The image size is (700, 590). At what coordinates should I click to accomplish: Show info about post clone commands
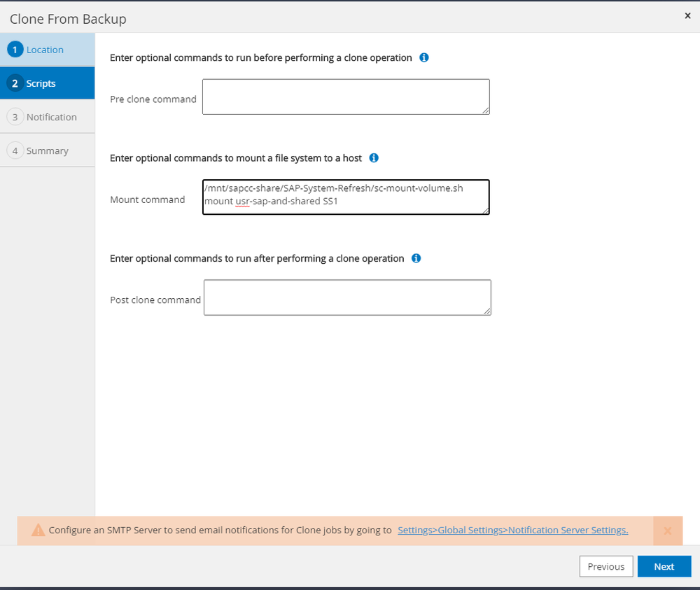click(416, 258)
